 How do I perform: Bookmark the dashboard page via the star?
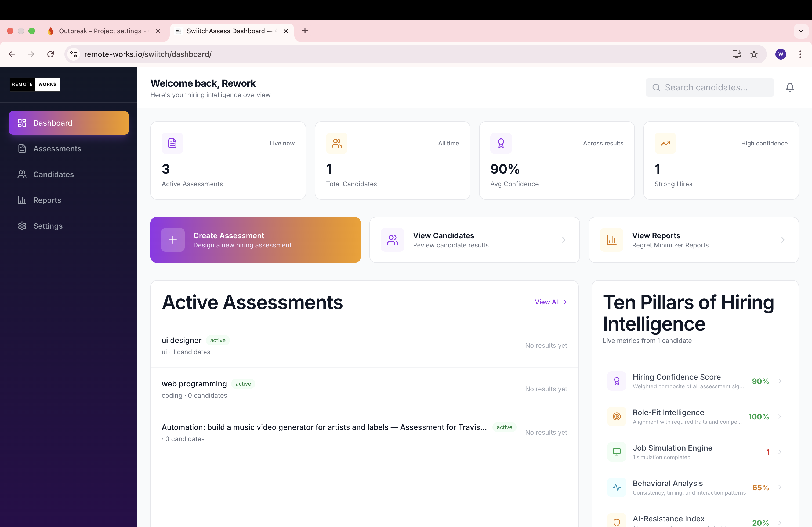point(754,54)
